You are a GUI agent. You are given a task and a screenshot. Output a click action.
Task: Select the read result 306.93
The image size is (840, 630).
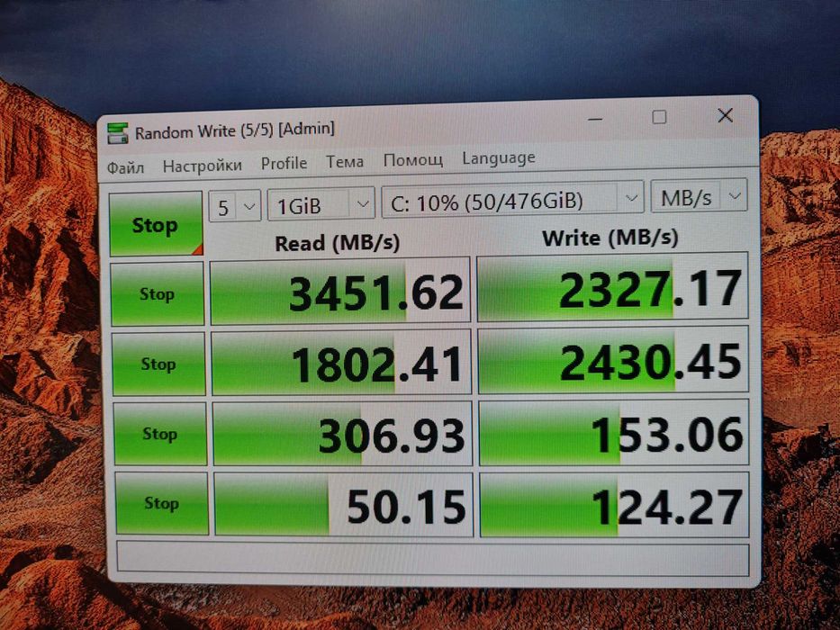[x=343, y=434]
